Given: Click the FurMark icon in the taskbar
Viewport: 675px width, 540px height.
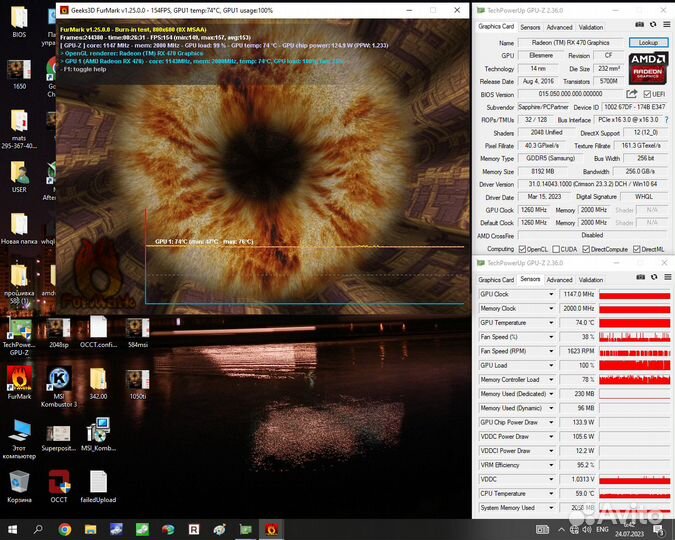Looking at the screenshot, I should [272, 529].
